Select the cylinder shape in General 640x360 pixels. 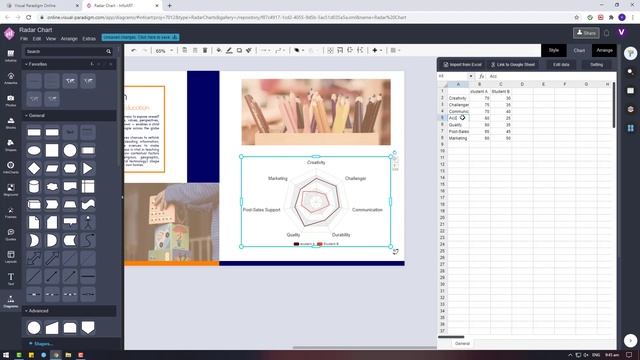34,187
